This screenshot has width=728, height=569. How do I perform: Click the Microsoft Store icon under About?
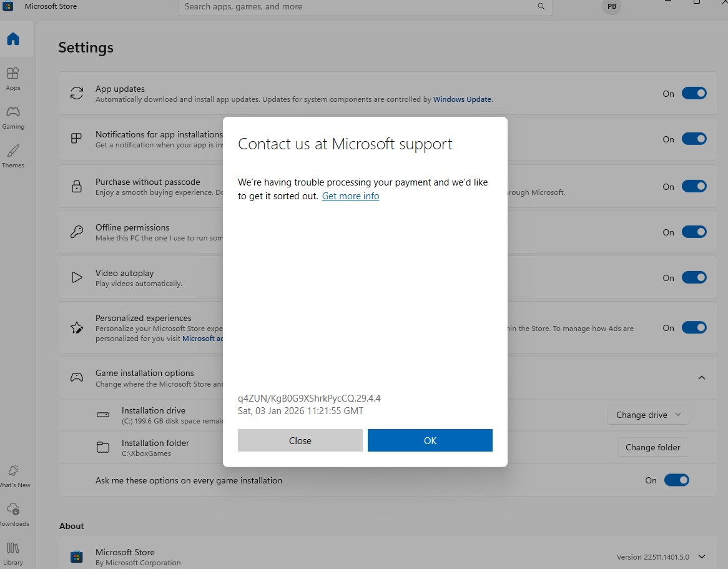77,557
